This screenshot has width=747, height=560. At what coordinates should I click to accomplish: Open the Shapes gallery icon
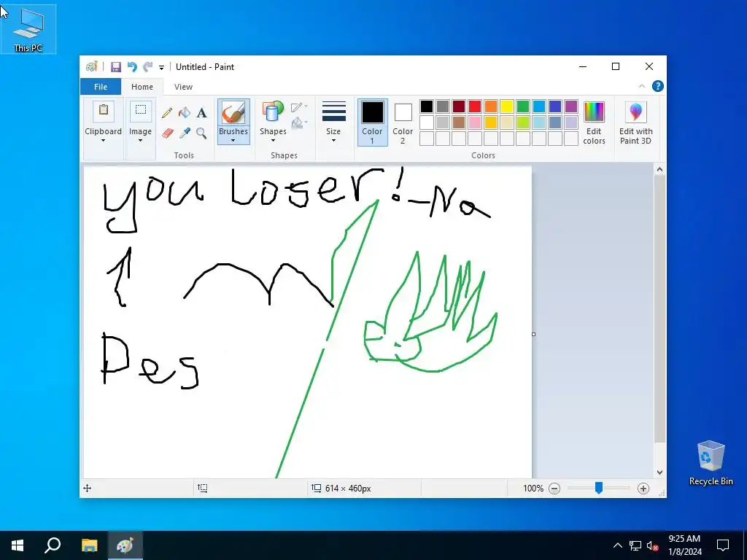click(273, 112)
